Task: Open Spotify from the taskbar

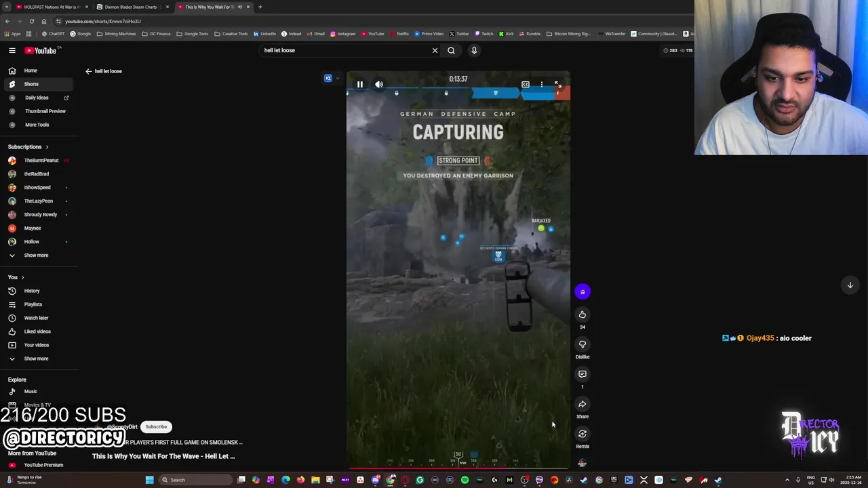Action: [465, 480]
